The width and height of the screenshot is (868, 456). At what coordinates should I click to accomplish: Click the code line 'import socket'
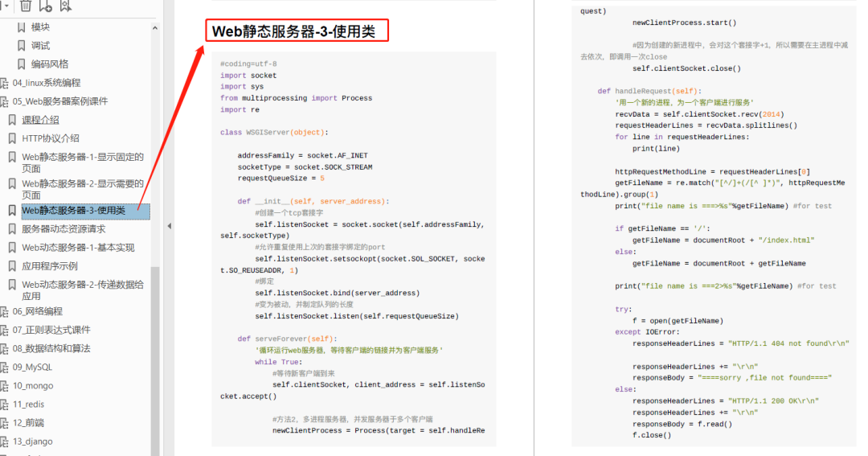coord(248,76)
